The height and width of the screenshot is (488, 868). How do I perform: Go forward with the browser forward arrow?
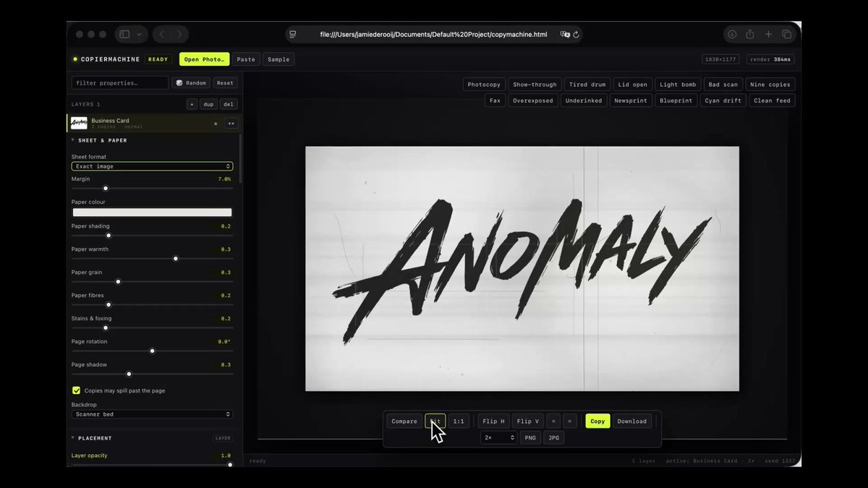179,34
